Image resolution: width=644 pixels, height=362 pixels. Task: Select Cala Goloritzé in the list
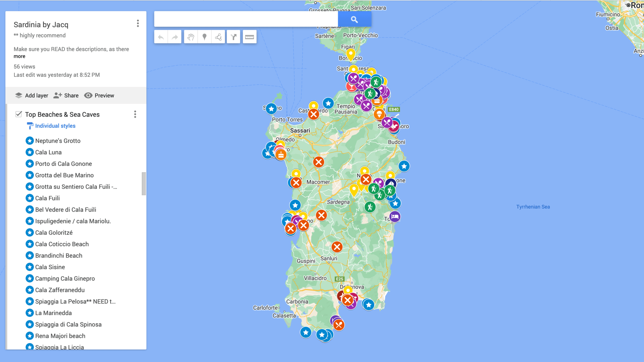54,233
